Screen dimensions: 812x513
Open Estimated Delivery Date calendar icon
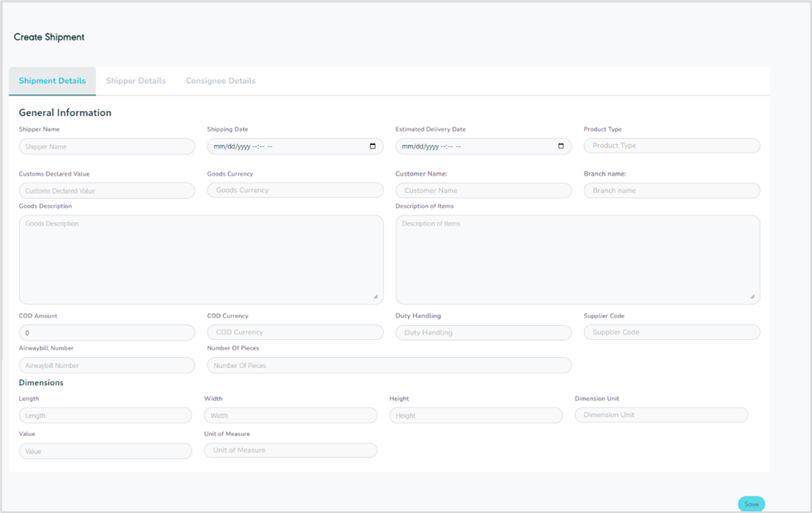click(x=561, y=147)
